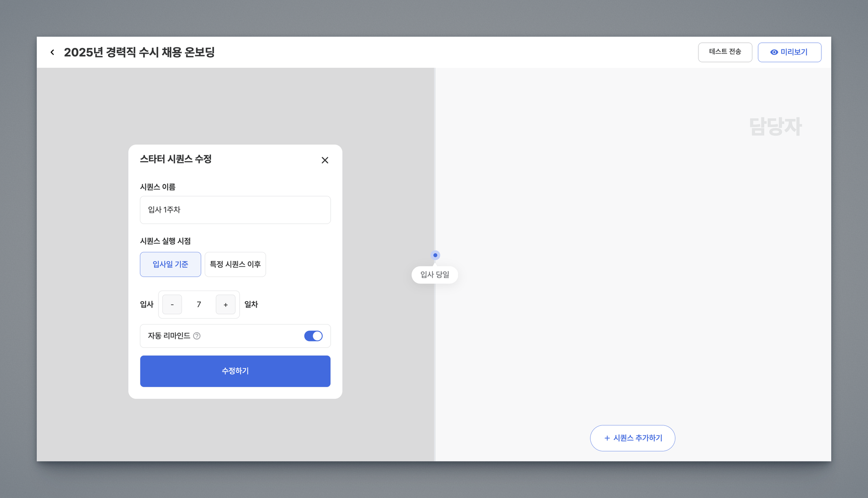Click the help icon next to 자동 리마인드

(197, 336)
